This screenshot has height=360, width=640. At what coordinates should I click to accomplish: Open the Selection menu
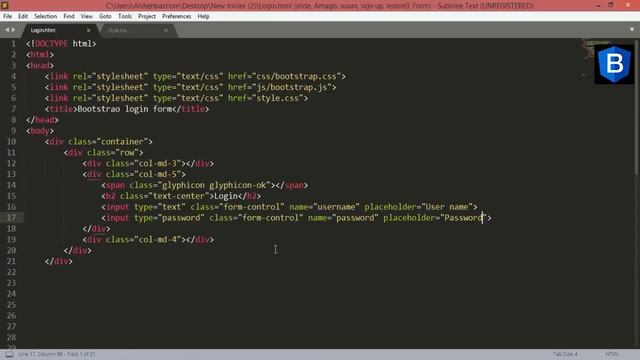click(x=45, y=16)
